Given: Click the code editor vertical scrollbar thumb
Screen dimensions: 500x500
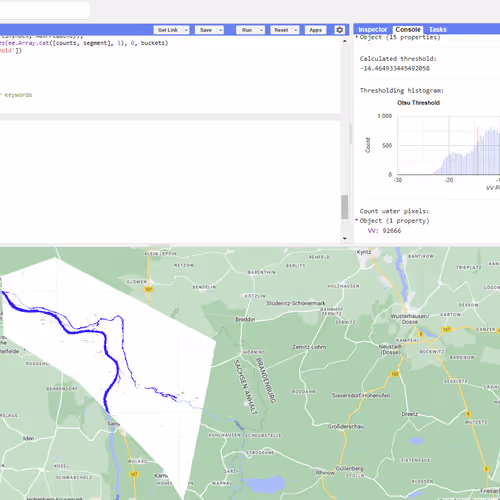Looking at the screenshot, I should click(x=345, y=207).
